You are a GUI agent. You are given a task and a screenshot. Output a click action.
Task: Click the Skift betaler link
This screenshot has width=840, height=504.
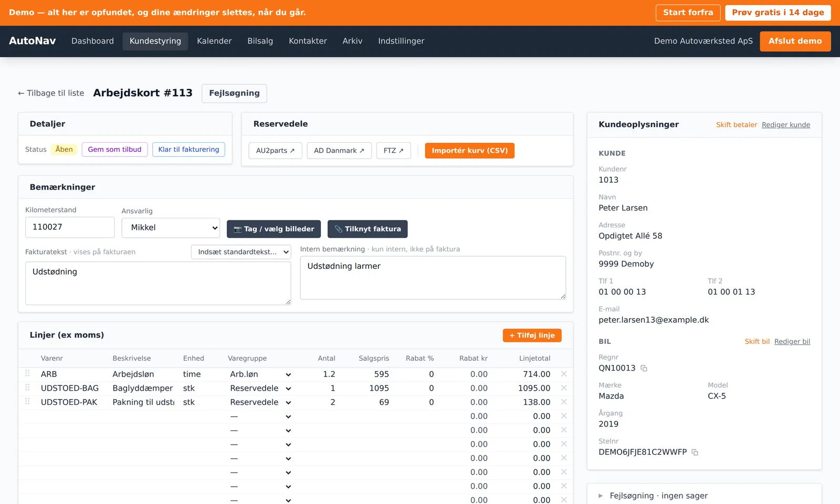tap(737, 125)
